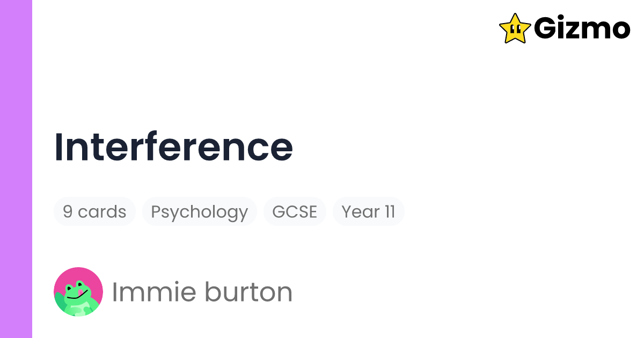The height and width of the screenshot is (338, 644).
Task: Click the number 11 in Year tag
Action: click(x=389, y=212)
